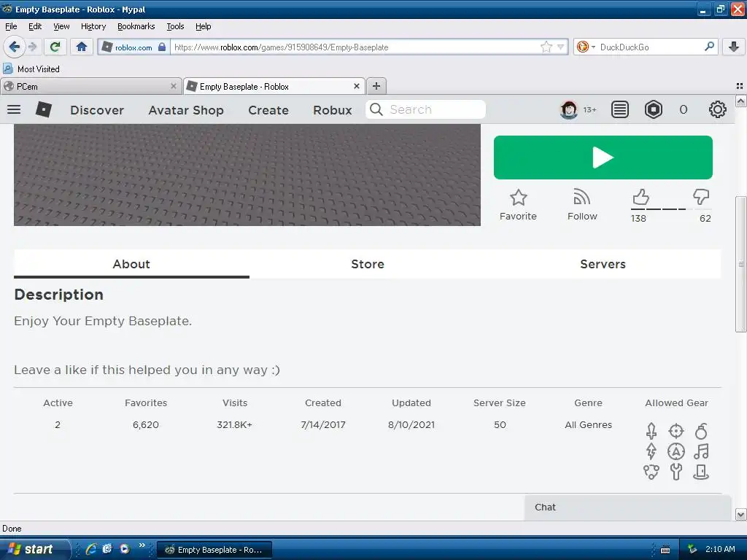
Task: Open the Roblox Settings gear dropdown
Action: [717, 109]
